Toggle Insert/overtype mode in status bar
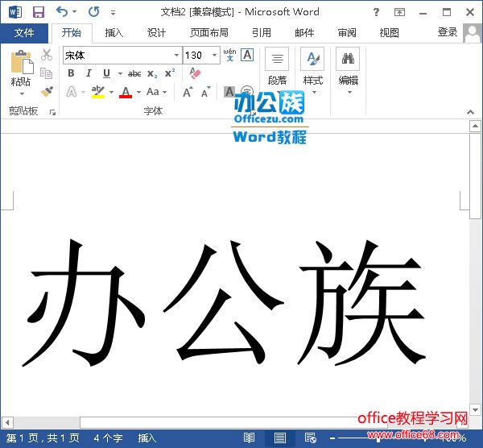This screenshot has height=448, width=483. pos(147,438)
